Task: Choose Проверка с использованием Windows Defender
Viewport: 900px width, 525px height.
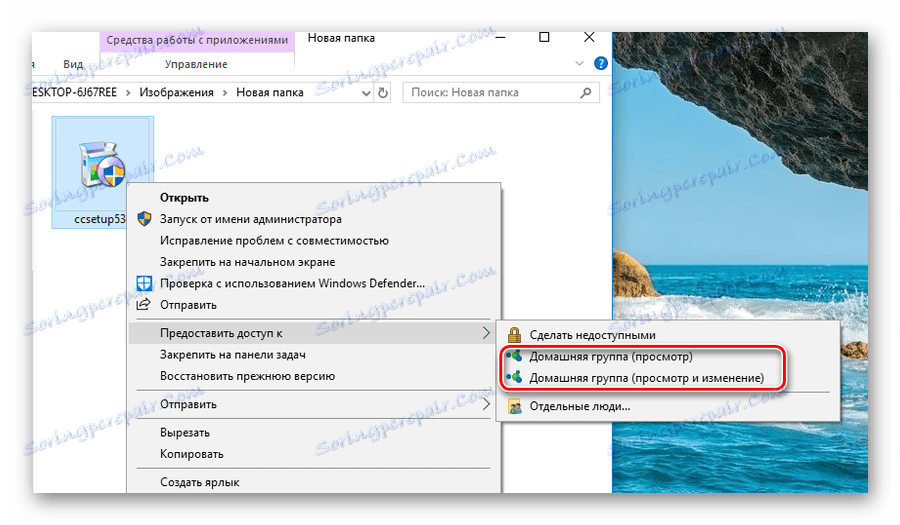Action: coord(292,283)
